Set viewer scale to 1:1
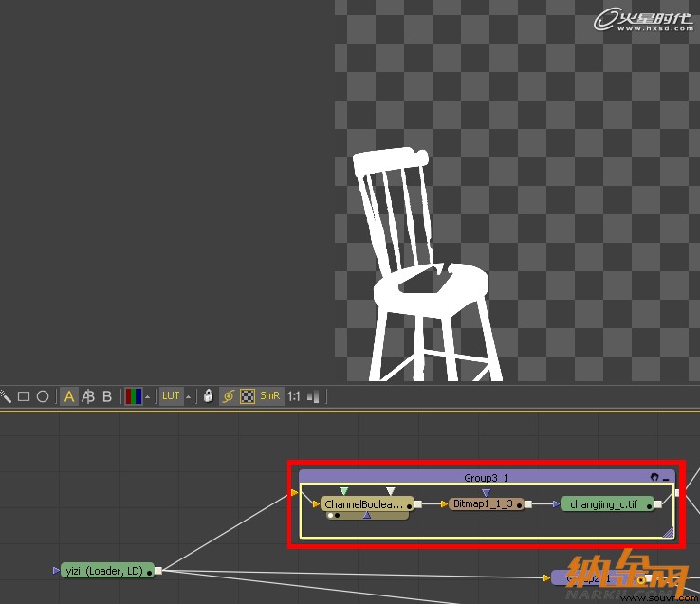Image resolution: width=700 pixels, height=604 pixels. 293,396
